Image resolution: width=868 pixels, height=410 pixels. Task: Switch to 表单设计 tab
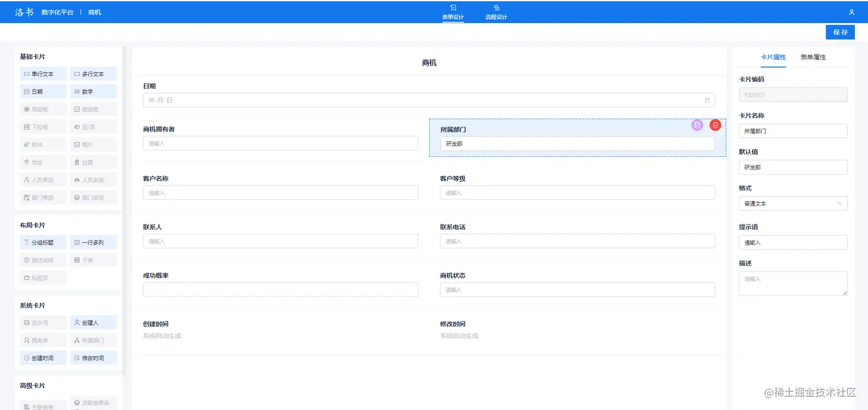453,12
